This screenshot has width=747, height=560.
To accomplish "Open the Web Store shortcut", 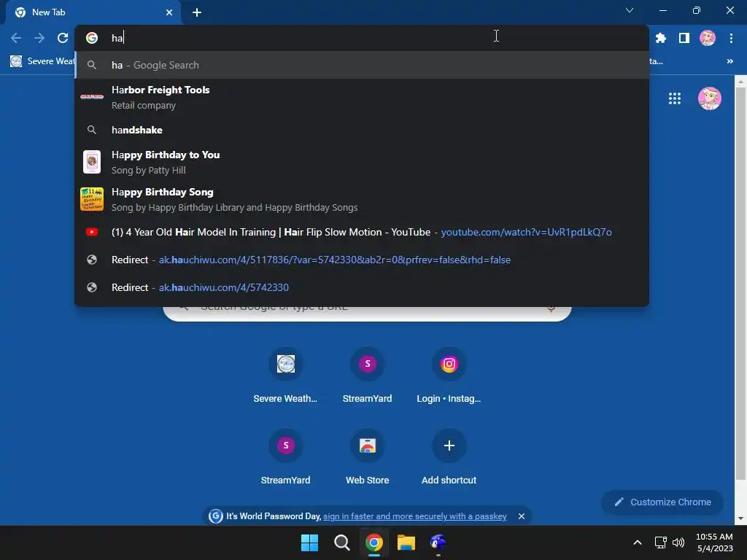I will click(x=368, y=458).
